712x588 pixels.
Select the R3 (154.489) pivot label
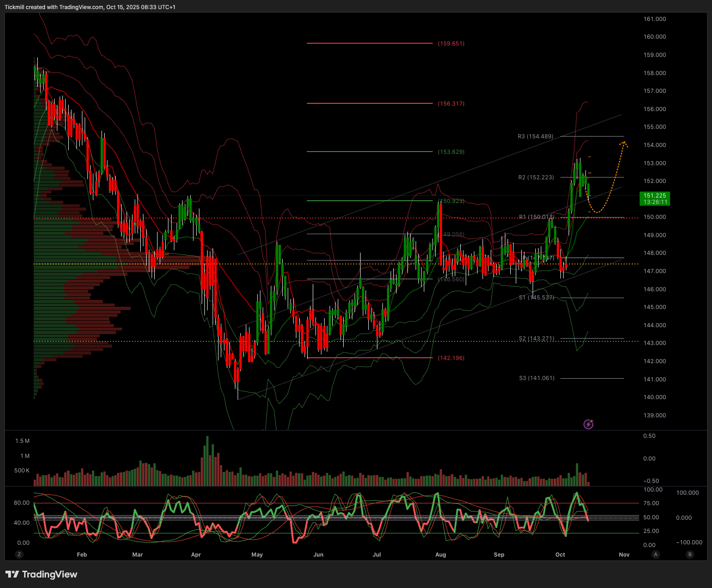[x=535, y=137]
